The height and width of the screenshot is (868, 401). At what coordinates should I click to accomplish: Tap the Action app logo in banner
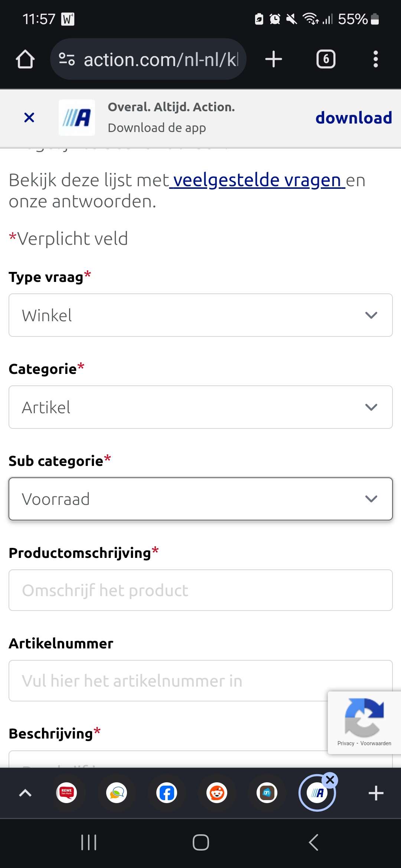point(77,118)
